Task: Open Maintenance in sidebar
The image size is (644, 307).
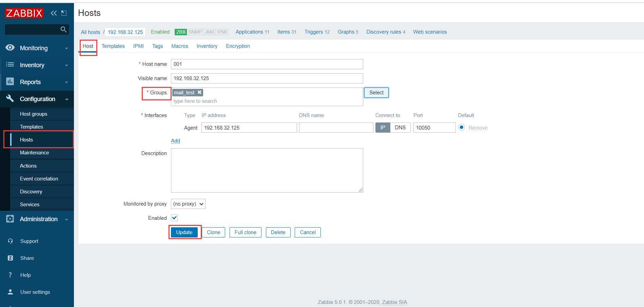Action: tap(42, 153)
